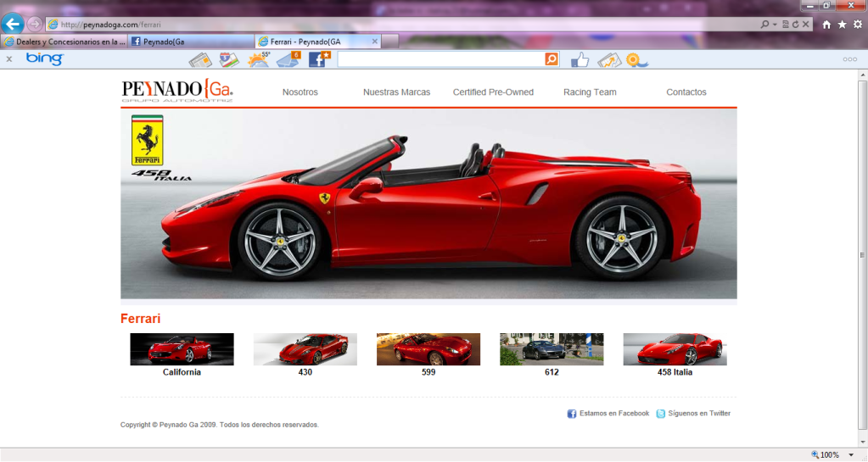Open Bing bar more options ellipsis
This screenshot has height=462, width=868.
pyautogui.click(x=849, y=59)
